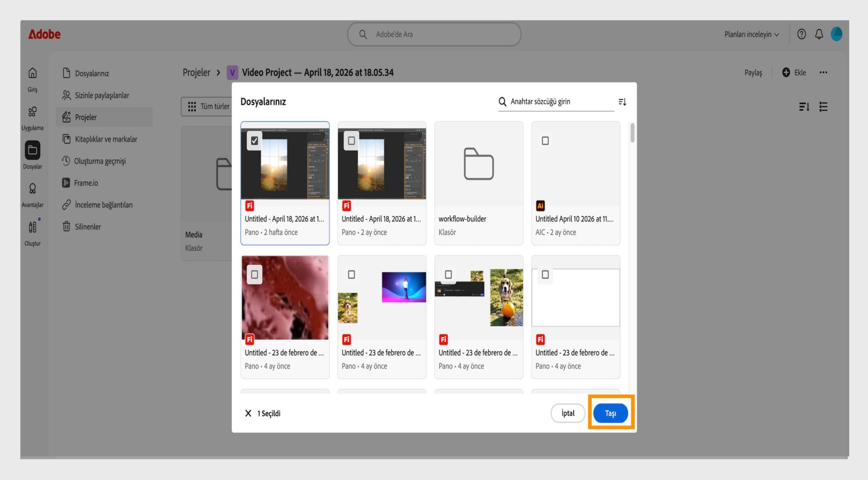Clear selection with the X icon
The image size is (868, 480).
(248, 413)
